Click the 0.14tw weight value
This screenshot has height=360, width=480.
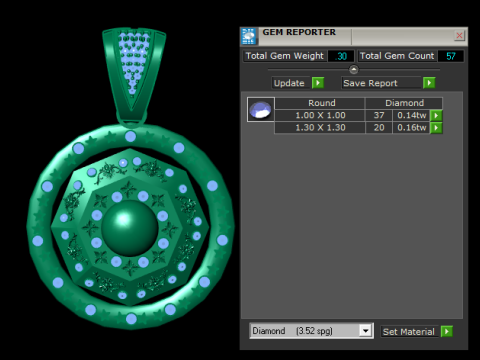click(x=411, y=115)
